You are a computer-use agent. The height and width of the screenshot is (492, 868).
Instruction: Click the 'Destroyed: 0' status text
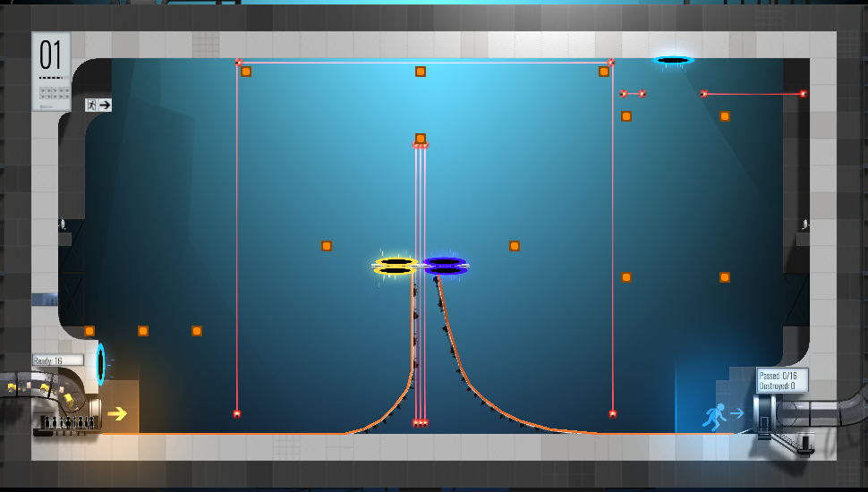(778, 386)
